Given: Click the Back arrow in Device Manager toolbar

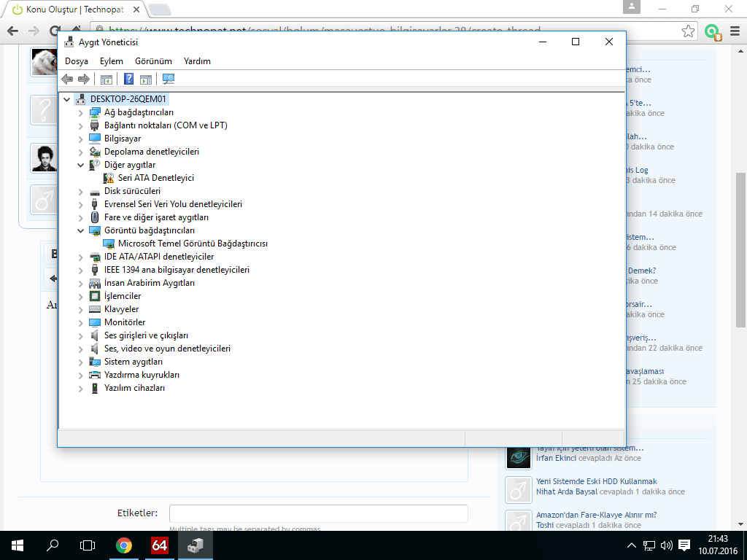Looking at the screenshot, I should 67,79.
